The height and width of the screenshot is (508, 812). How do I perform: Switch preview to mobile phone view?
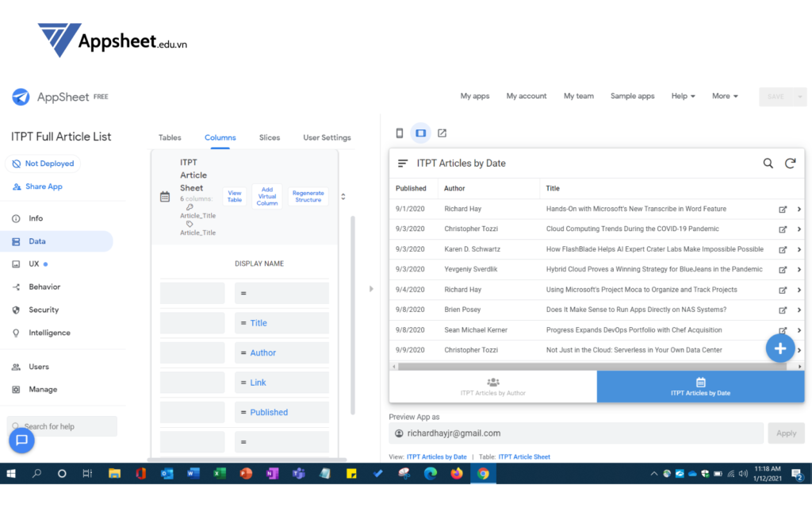[400, 133]
